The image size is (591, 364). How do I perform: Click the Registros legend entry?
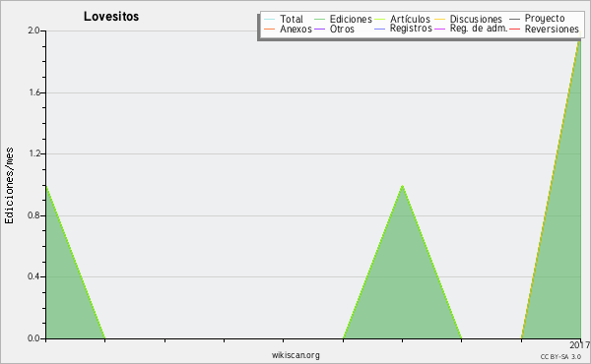coord(403,29)
